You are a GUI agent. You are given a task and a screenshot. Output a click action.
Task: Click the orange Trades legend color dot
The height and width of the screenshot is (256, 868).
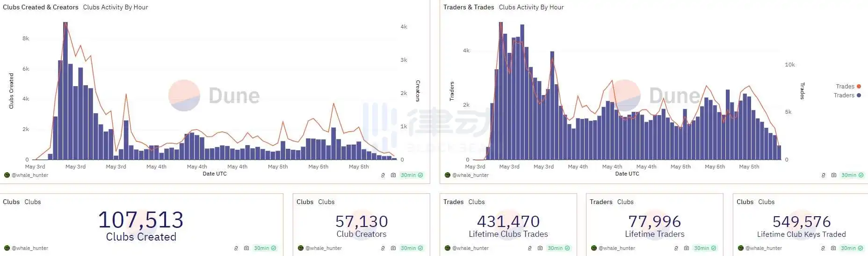coord(859,86)
